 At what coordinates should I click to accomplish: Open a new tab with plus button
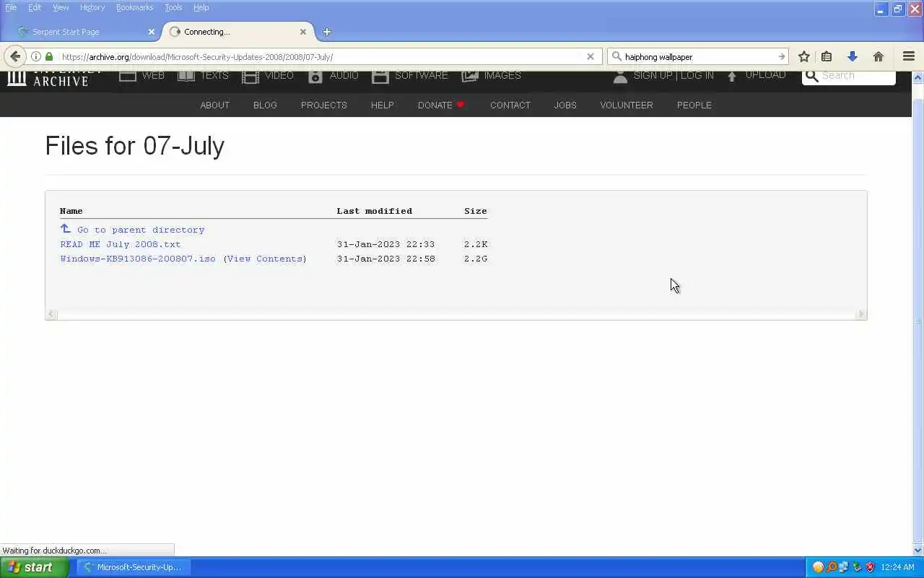tap(326, 32)
